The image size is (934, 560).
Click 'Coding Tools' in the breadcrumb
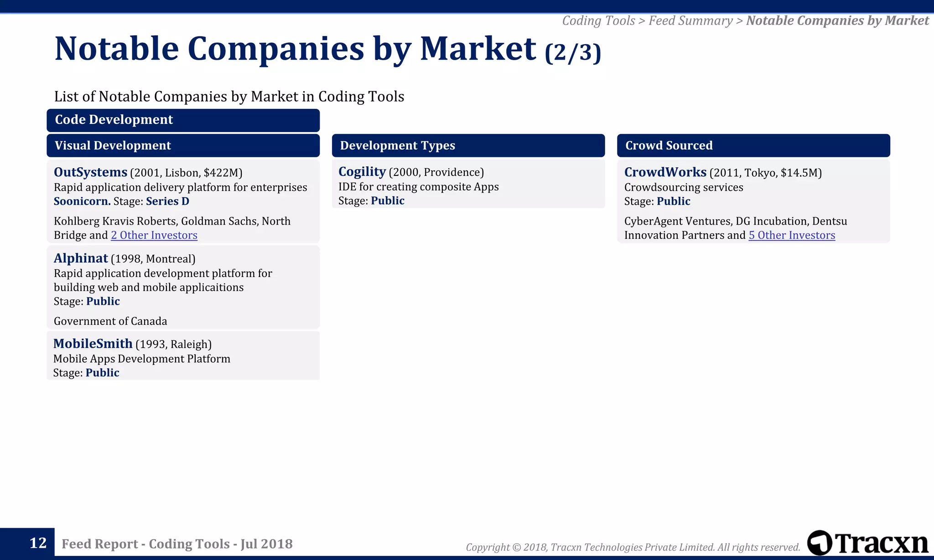point(598,21)
